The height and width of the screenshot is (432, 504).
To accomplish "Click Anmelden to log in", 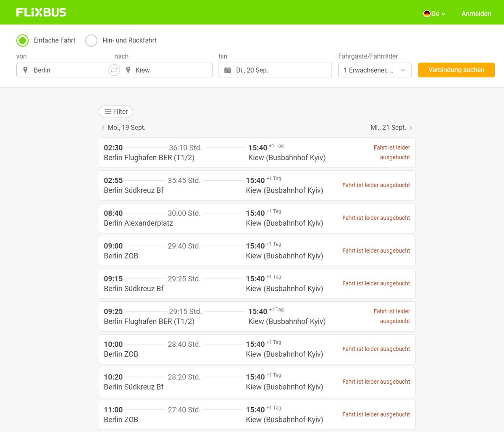I will point(476,13).
